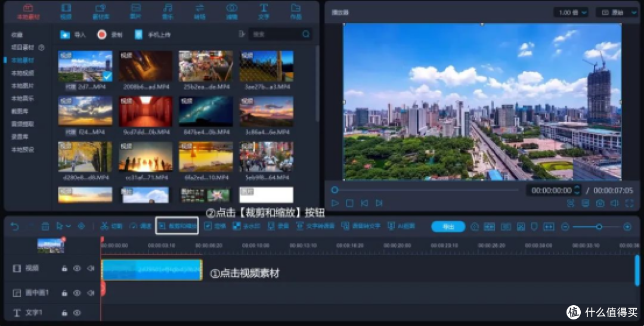Click the 00:00:00:00 current timecode field
The width and height of the screenshot is (644, 326).
[551, 191]
